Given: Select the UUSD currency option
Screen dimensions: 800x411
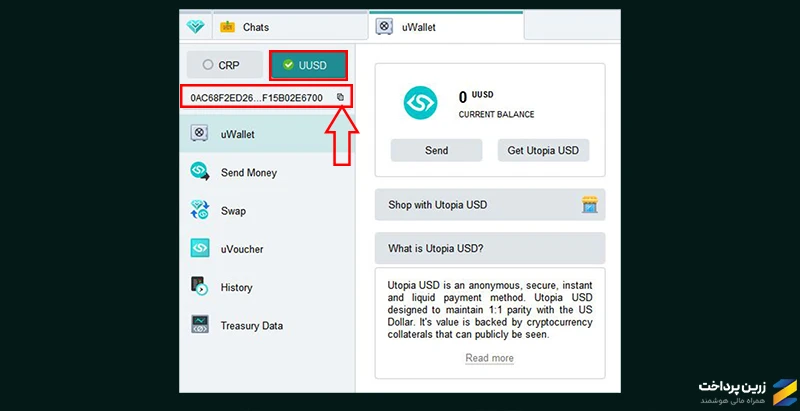Looking at the screenshot, I should 308,65.
